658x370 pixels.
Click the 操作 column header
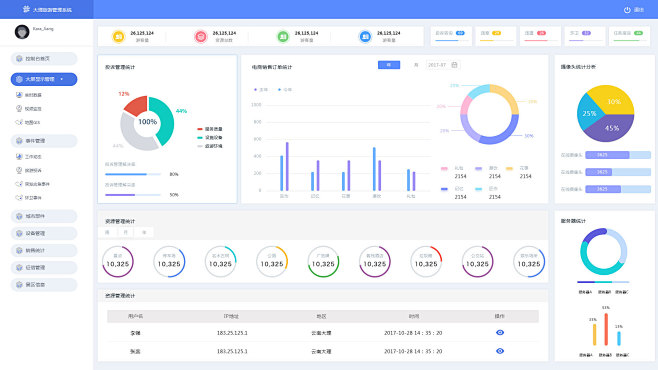[x=499, y=316]
